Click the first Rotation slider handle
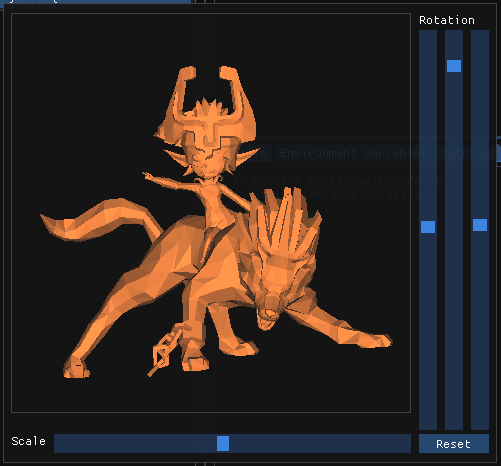501x466 pixels. [x=428, y=227]
